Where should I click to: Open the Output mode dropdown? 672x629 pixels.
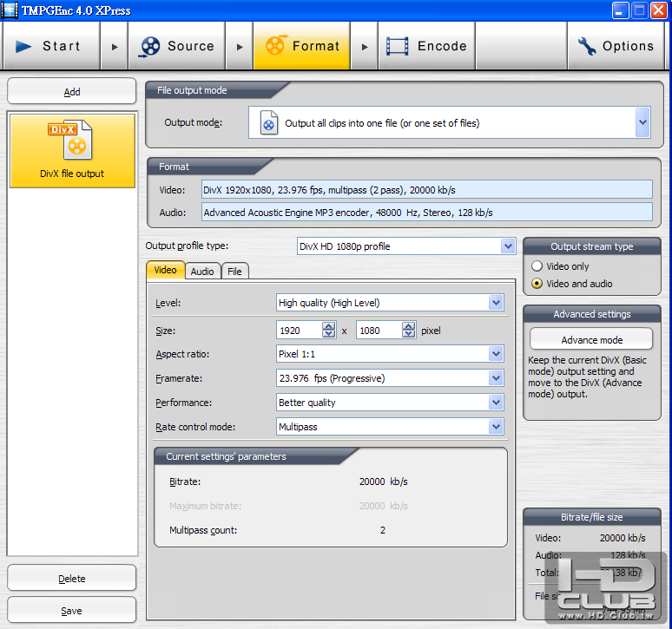click(x=642, y=122)
